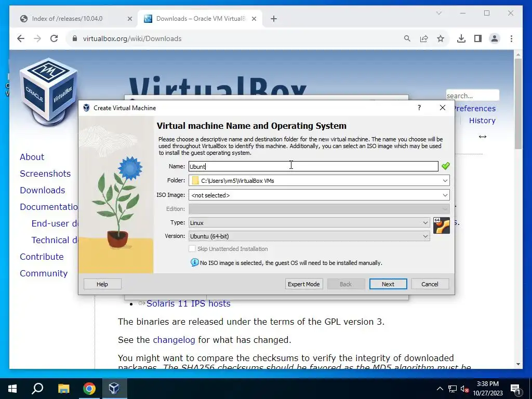The height and width of the screenshot is (399, 532).
Task: Toggle Skip Unattended Installation checkbox
Action: [192, 249]
